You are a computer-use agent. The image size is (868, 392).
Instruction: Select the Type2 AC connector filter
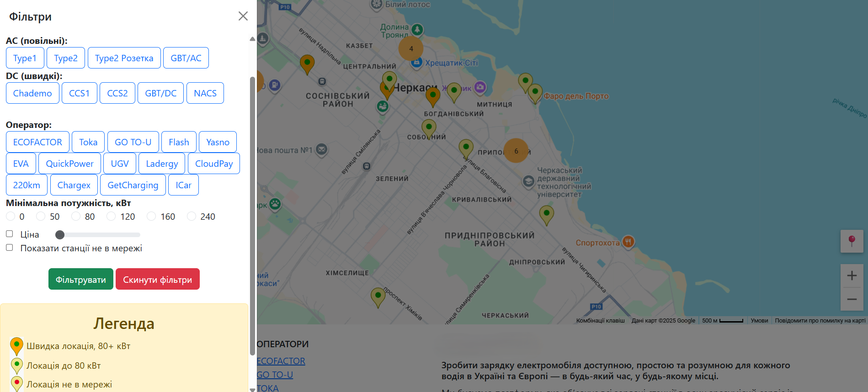(x=66, y=58)
